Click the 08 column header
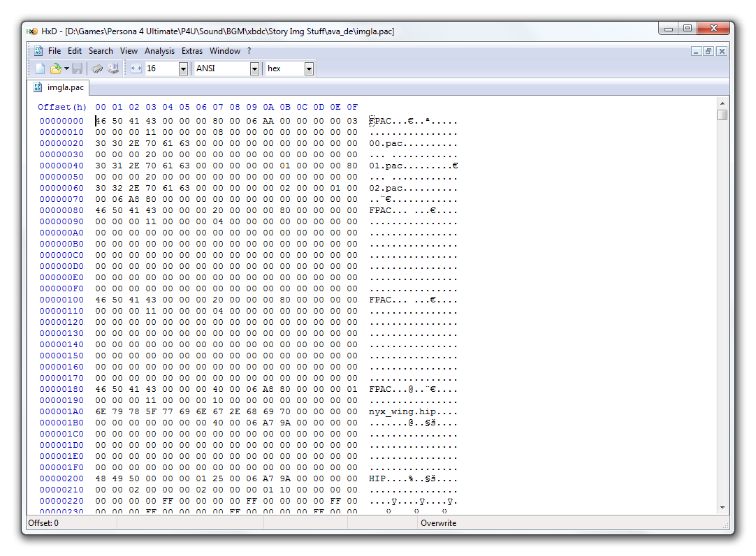The height and width of the screenshot is (556, 756). tap(235, 107)
